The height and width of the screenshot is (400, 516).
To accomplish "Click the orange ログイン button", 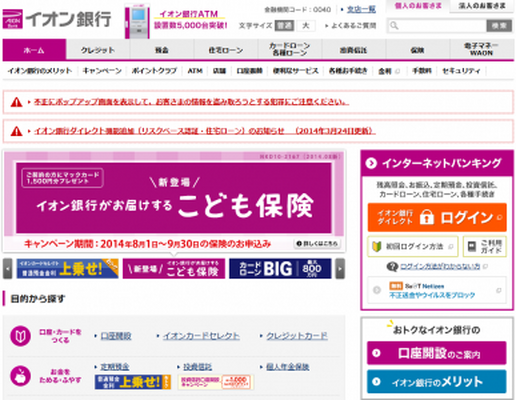I will pos(437,217).
